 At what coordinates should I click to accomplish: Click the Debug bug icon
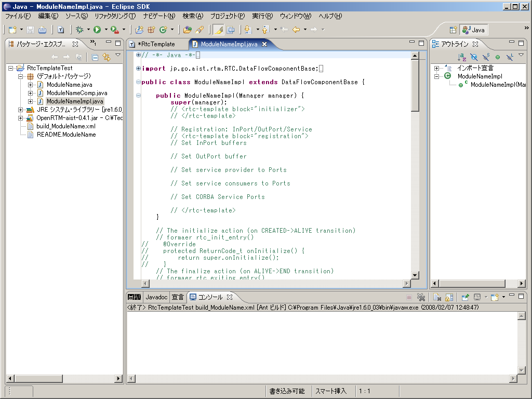[79, 30]
